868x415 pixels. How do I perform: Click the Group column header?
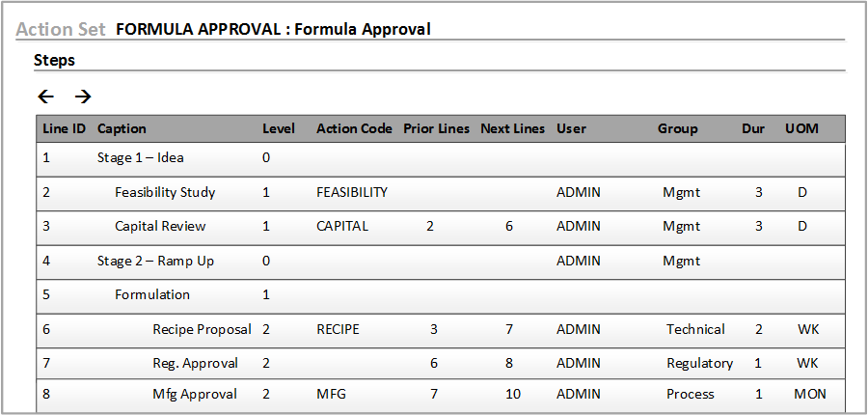pos(677,129)
